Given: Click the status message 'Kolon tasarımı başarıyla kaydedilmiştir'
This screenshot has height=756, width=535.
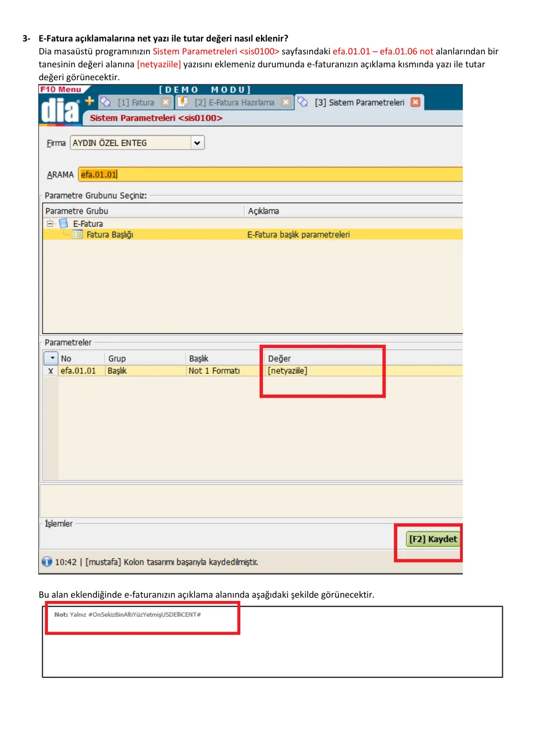Looking at the screenshot, I should [x=191, y=562].
